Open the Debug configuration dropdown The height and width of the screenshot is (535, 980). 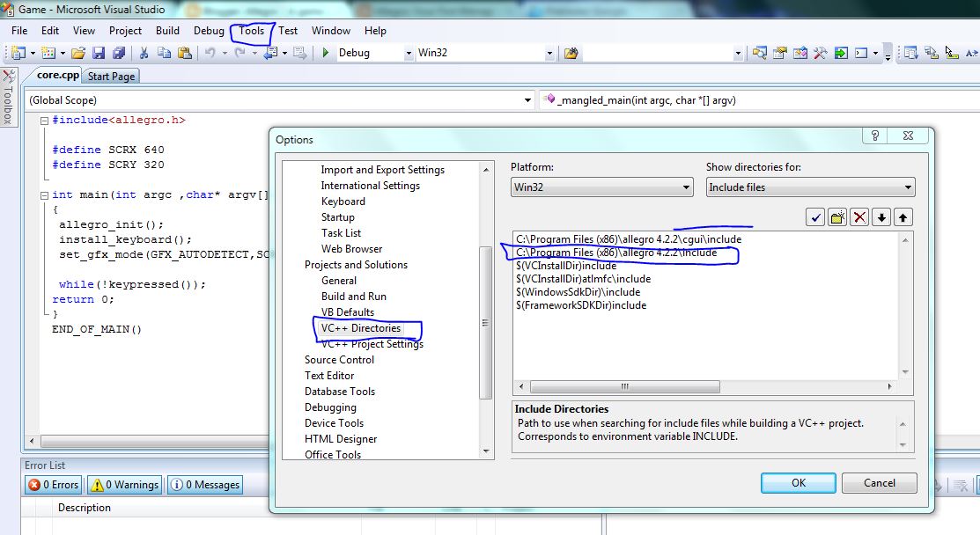pyautogui.click(x=374, y=53)
